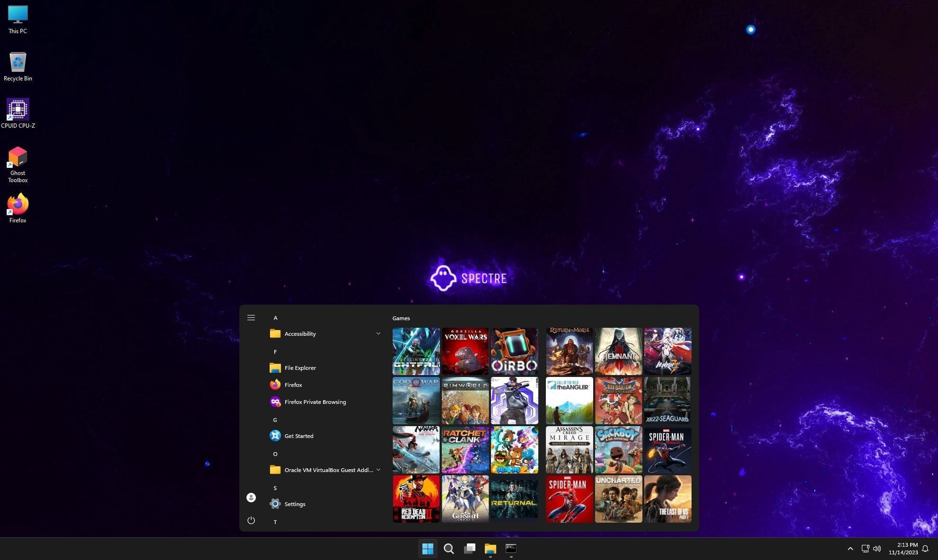
Task: Expand Oracle VM VirtualBox Guest Additions chevron
Action: 378,470
